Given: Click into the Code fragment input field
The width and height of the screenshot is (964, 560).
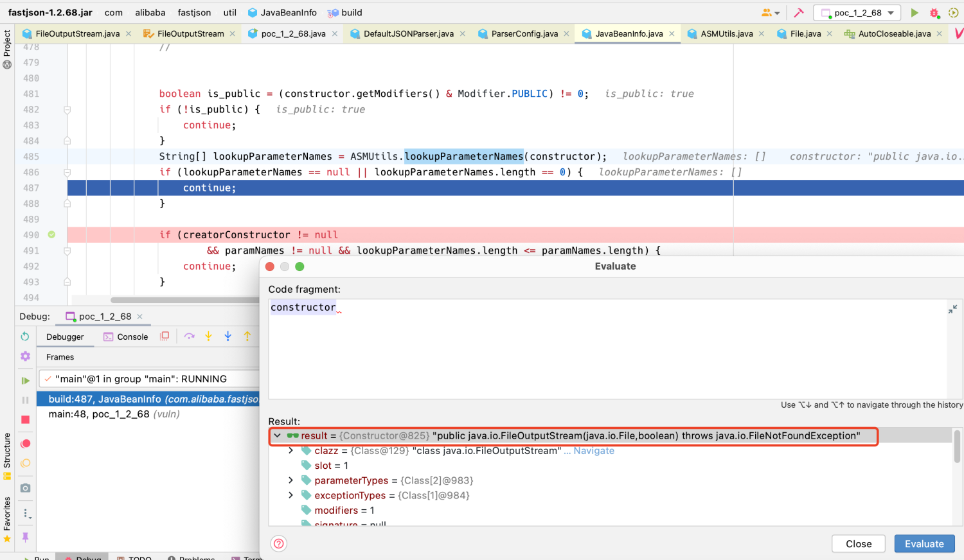Looking at the screenshot, I should click(607, 348).
